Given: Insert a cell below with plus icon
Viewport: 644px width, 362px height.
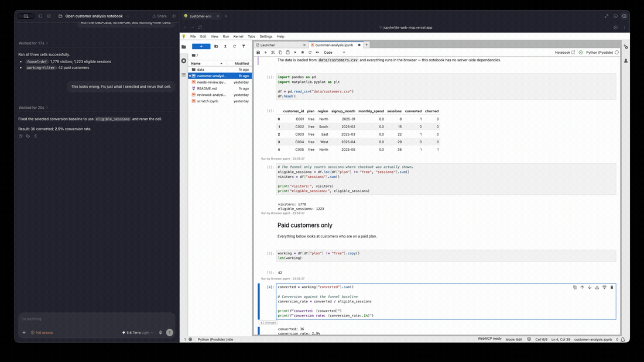Looking at the screenshot, I should 266,53.
